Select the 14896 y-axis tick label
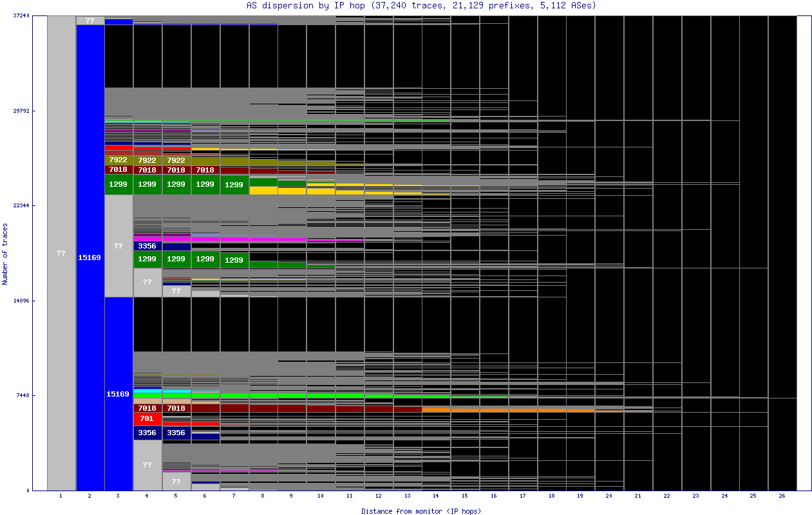Image resolution: width=812 pixels, height=515 pixels. (21, 301)
